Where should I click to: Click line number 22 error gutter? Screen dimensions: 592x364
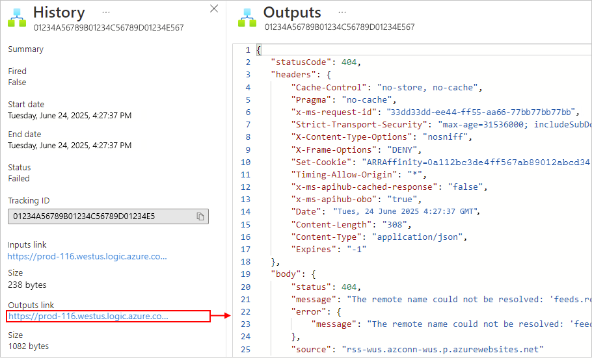[246, 312]
